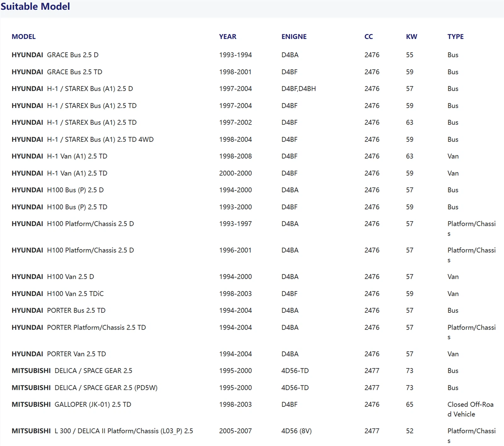Click 'H-1 / STAREX Bus (A1) 2.5 D' model
Screen dimensions: 504x446
(90, 89)
